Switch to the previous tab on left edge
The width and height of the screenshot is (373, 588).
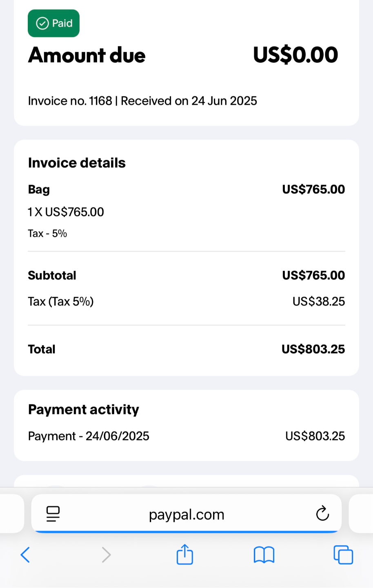click(11, 514)
